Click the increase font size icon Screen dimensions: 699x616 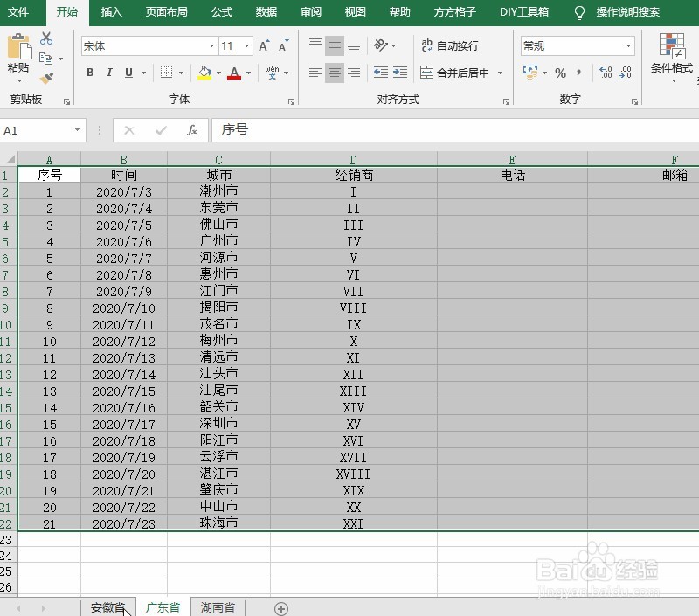click(265, 45)
